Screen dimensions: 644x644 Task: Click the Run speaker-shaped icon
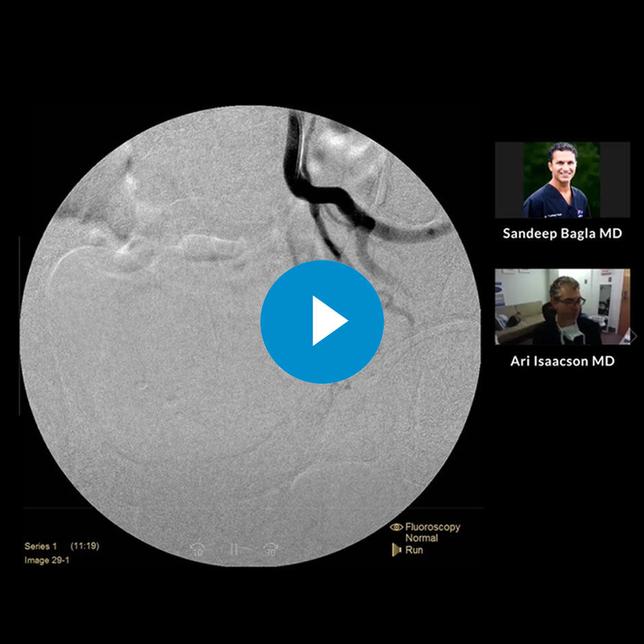396,549
